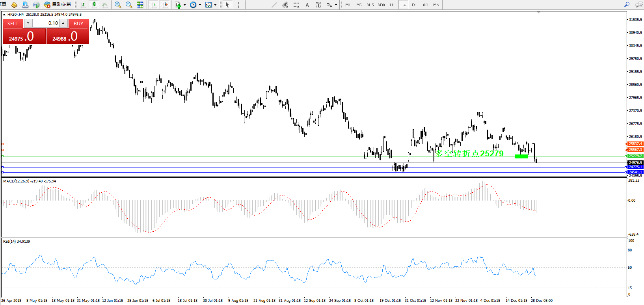Switch to the D1 timeframe
This screenshot has height=305, width=644.
coord(414,5)
